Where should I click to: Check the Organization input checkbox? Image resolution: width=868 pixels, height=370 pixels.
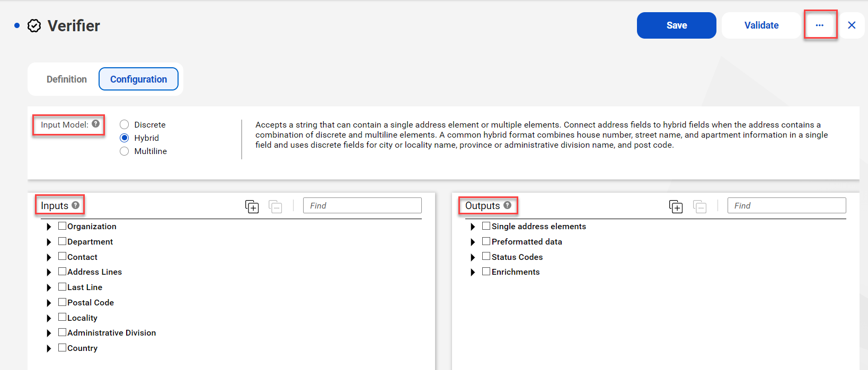pyautogui.click(x=63, y=226)
